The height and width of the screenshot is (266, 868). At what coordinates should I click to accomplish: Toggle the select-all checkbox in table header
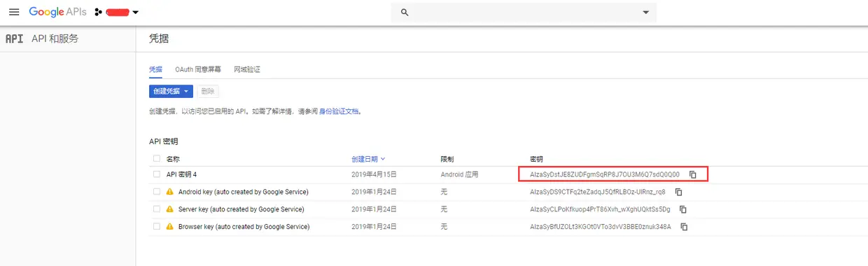tap(157, 158)
